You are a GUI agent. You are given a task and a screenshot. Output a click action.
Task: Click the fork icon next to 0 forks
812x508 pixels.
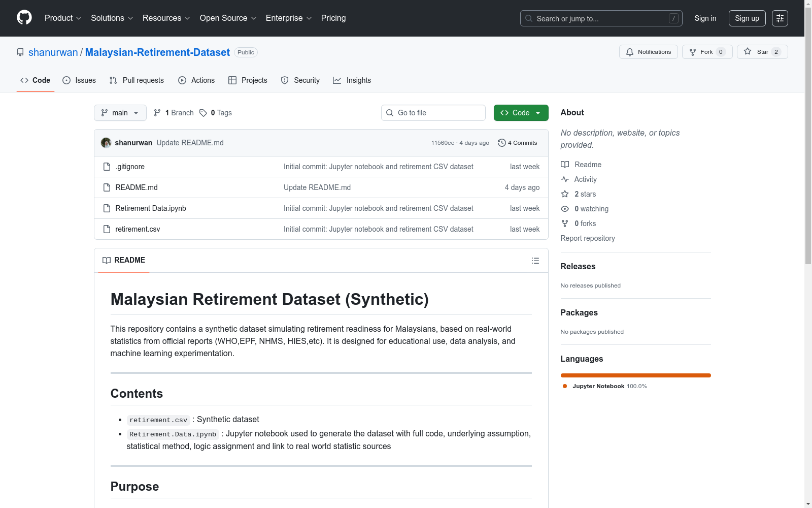click(565, 224)
